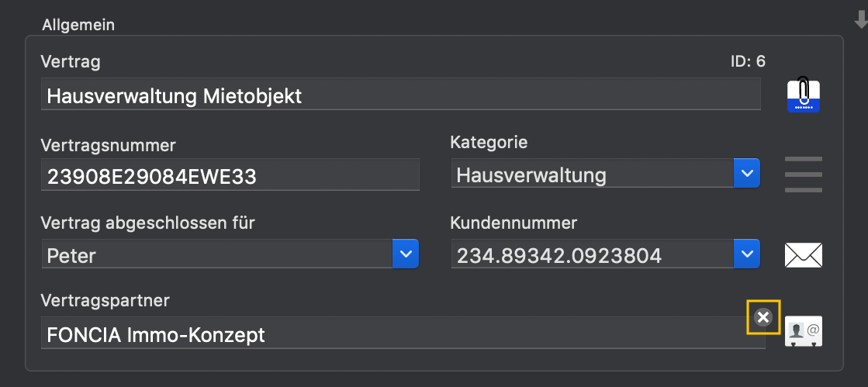The height and width of the screenshot is (387, 868).
Task: Focus the Vertragsnummer field 23908E29084EWE33
Action: (x=230, y=175)
